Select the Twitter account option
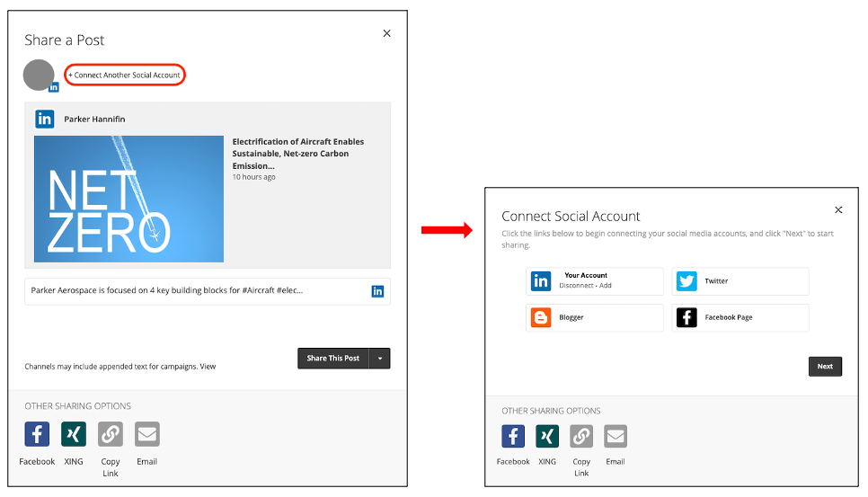Image resolution: width=868 pixels, height=497 pixels. 740,281
